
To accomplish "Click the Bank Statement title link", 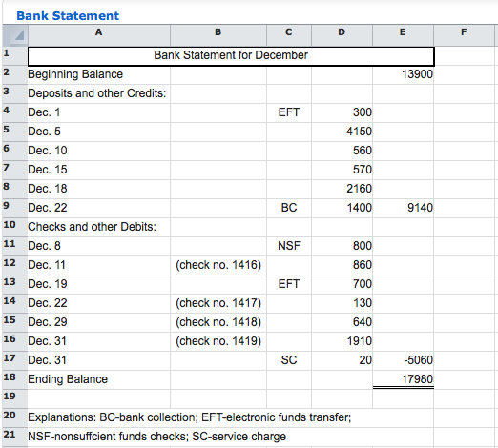I will pos(68,15).
